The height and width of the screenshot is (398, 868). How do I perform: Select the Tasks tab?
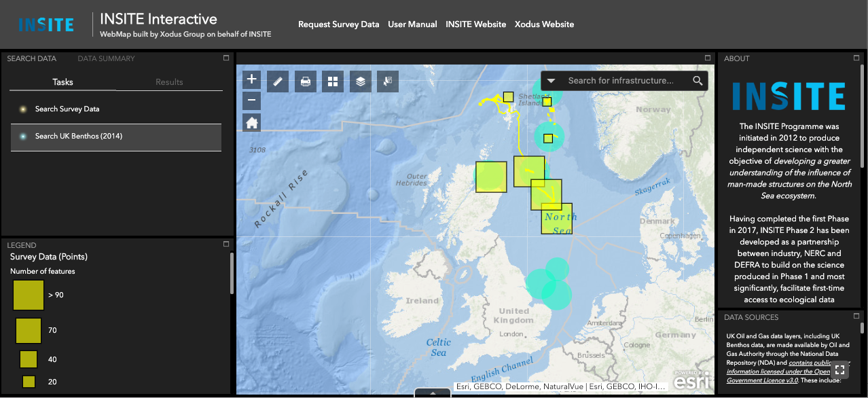62,82
